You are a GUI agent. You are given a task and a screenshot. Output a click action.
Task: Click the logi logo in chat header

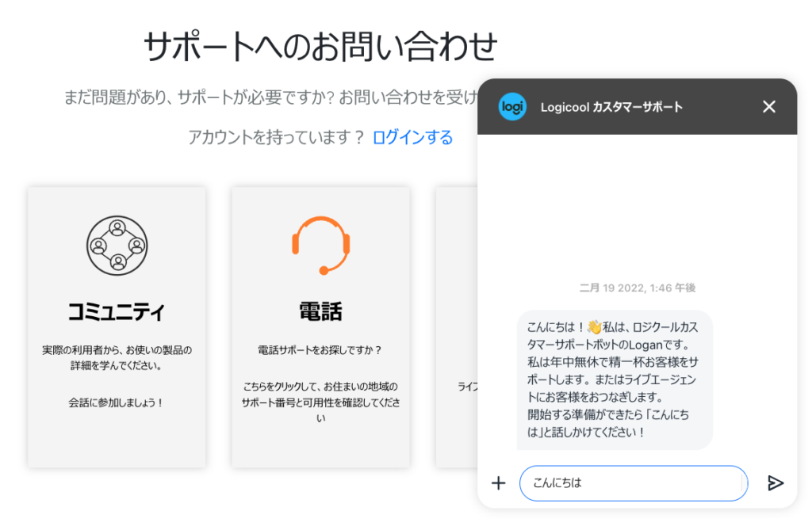512,107
